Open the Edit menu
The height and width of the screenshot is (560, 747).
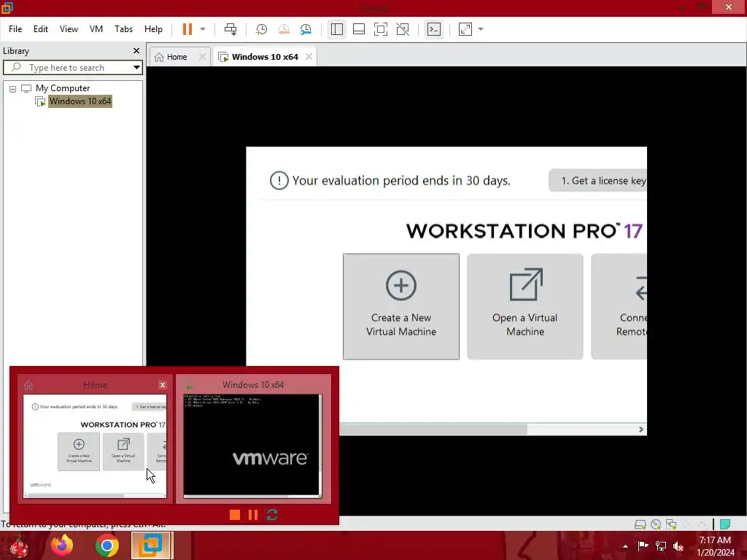[41, 29]
